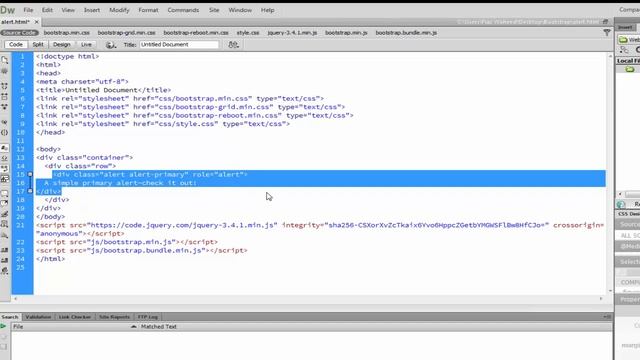Open bootstrap.min.css related file
The height and width of the screenshot is (360, 640).
pos(67,33)
